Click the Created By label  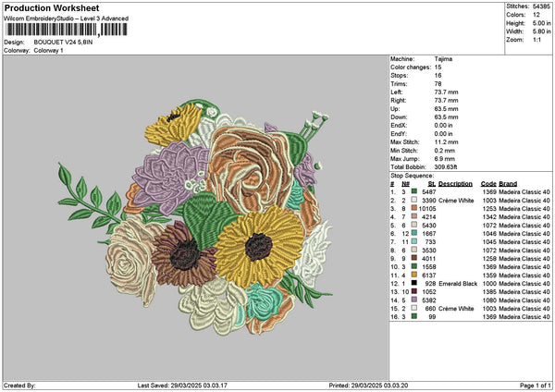click(19, 386)
